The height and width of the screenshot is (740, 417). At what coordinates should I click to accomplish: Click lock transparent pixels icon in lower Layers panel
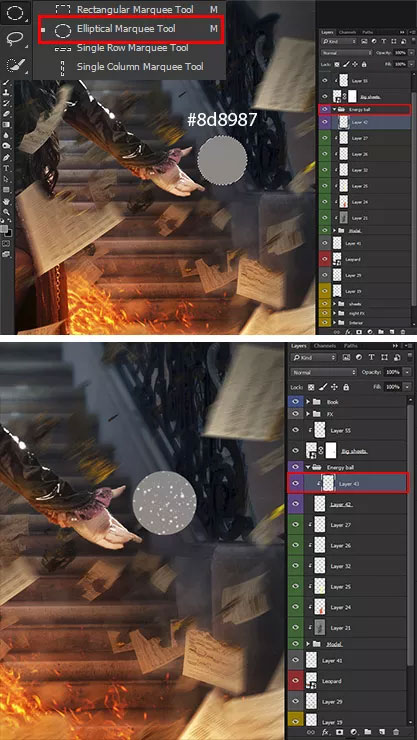pyautogui.click(x=311, y=387)
